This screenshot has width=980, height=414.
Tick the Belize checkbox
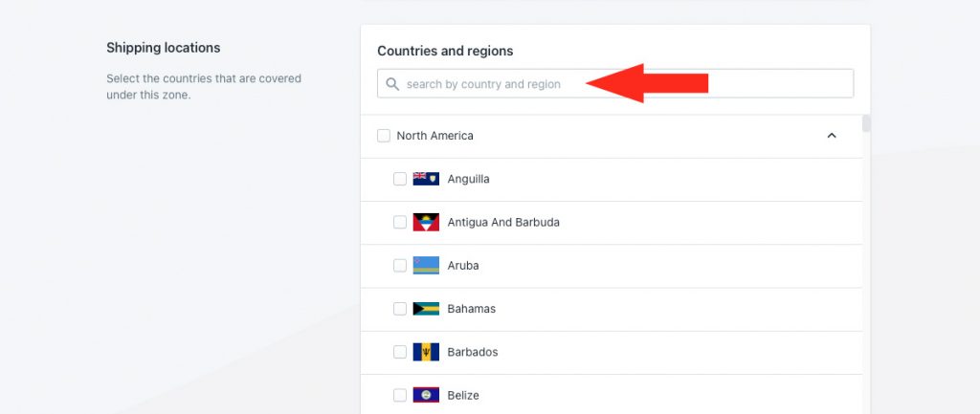click(x=400, y=395)
